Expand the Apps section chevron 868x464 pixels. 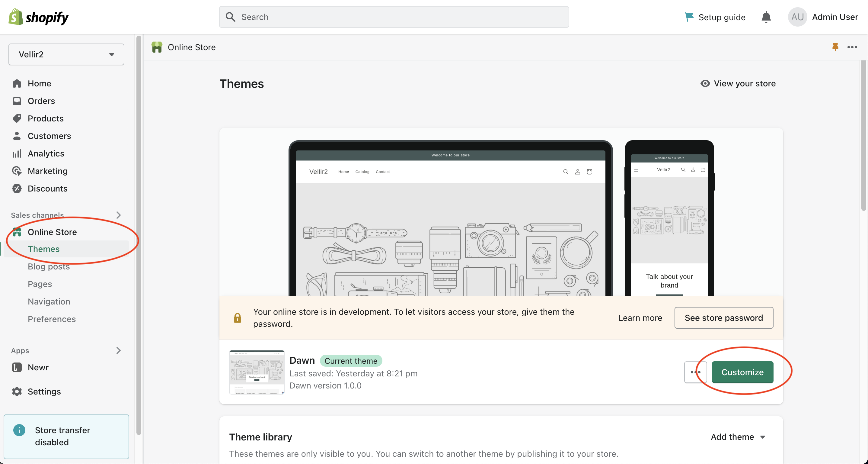pyautogui.click(x=118, y=350)
